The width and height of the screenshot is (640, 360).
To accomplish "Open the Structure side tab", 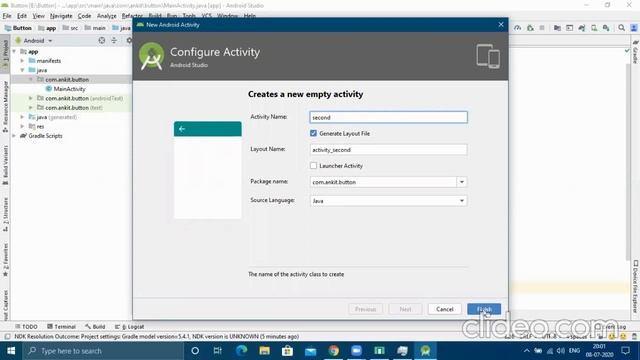I will (5, 215).
